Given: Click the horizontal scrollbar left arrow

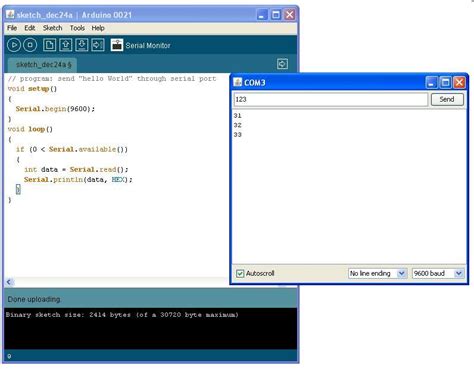Looking at the screenshot, I should point(9,282).
